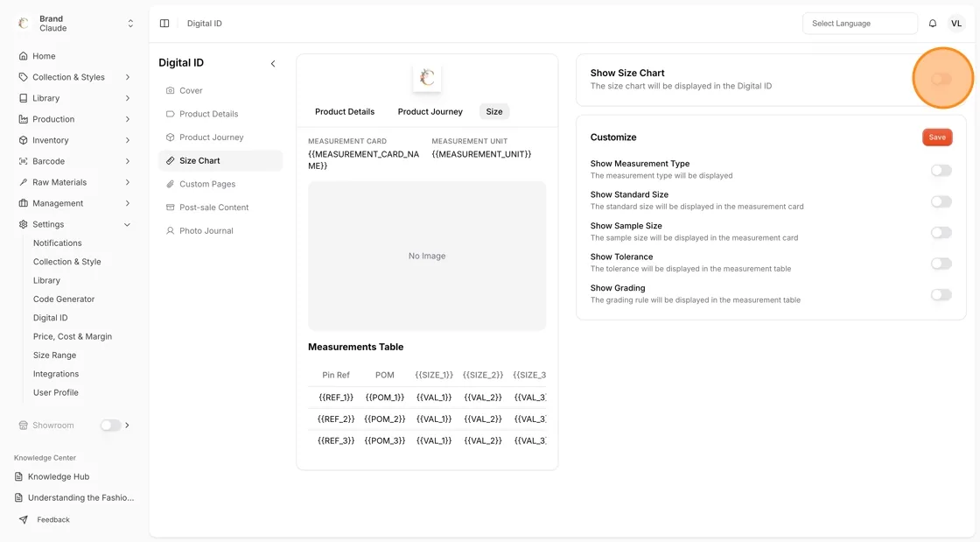The image size is (980, 542).
Task: Enable Show Size Chart toggle
Action: tap(941, 79)
